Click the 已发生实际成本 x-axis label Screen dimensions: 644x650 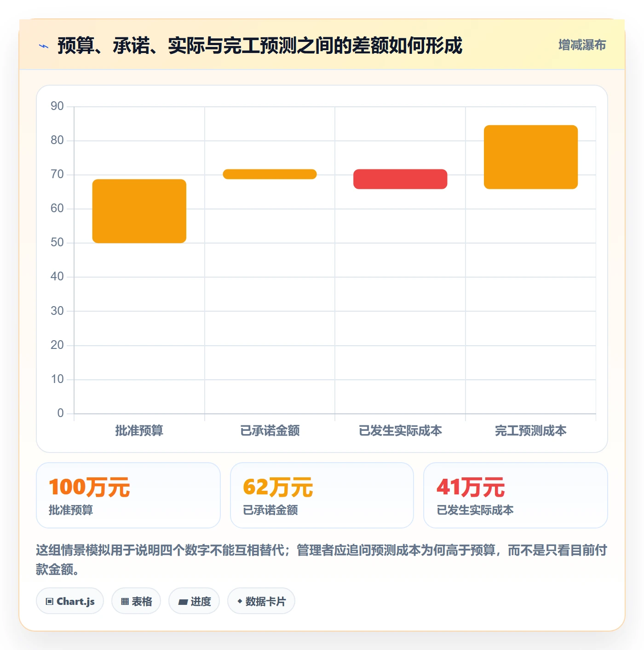(400, 430)
